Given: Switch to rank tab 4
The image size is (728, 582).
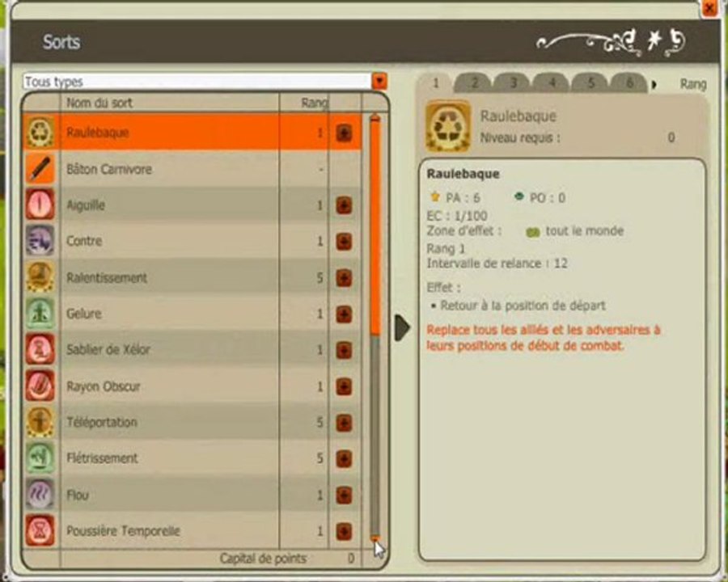Looking at the screenshot, I should [552, 83].
